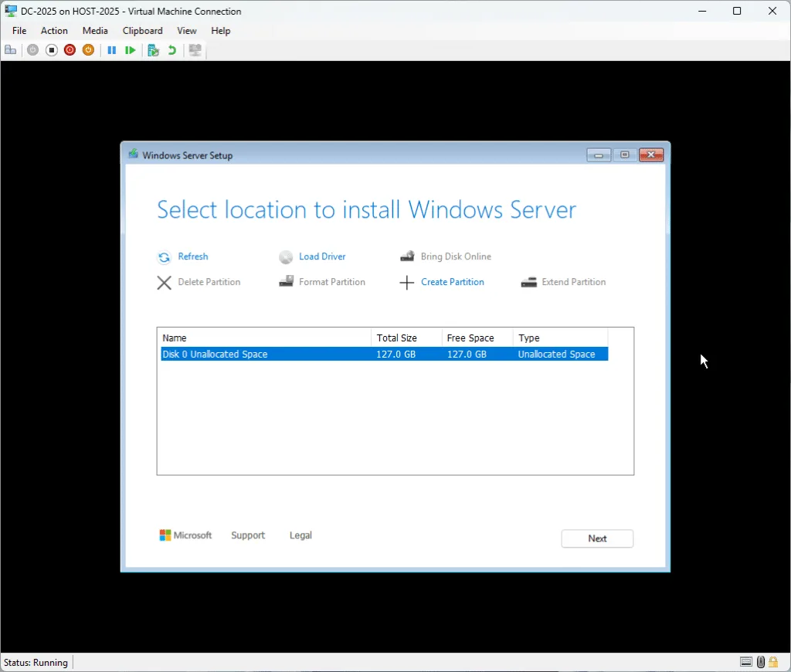Click the orange Save state icon
Image resolution: width=791 pixels, height=672 pixels.
point(88,50)
